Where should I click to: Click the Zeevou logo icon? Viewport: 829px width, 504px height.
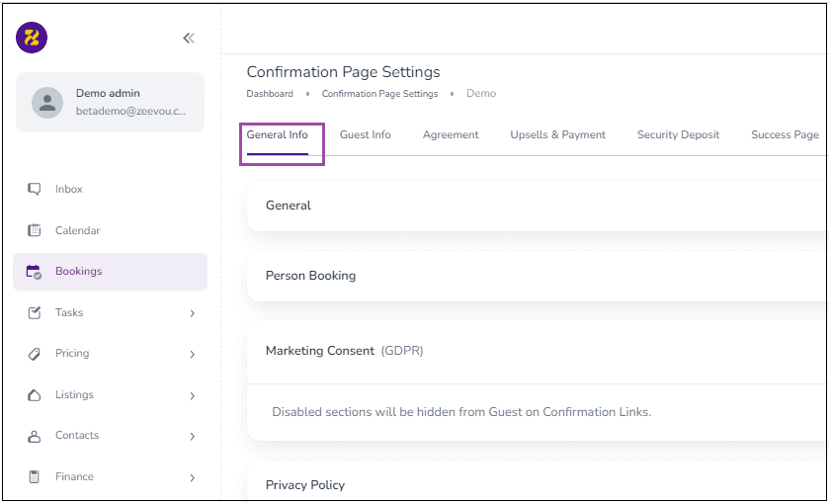pos(32,38)
